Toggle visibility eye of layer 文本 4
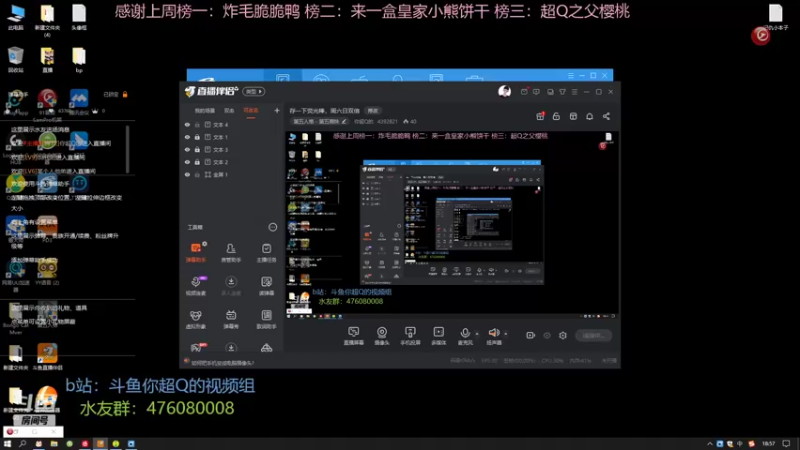This screenshot has width=800, height=450. coord(187,124)
